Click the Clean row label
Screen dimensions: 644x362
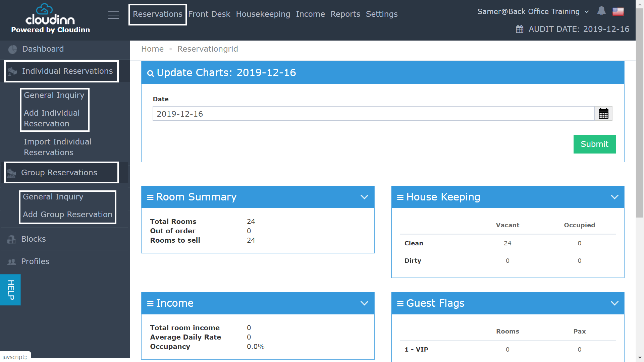(414, 243)
